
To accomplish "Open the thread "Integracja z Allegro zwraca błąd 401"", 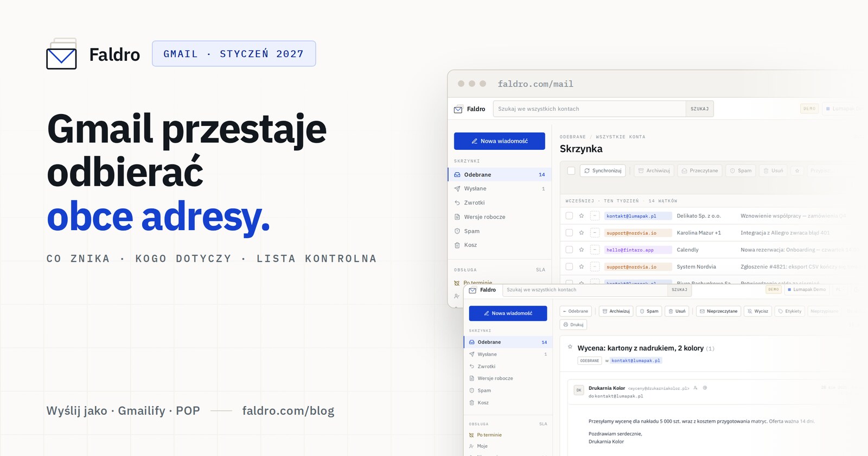I will click(x=785, y=233).
